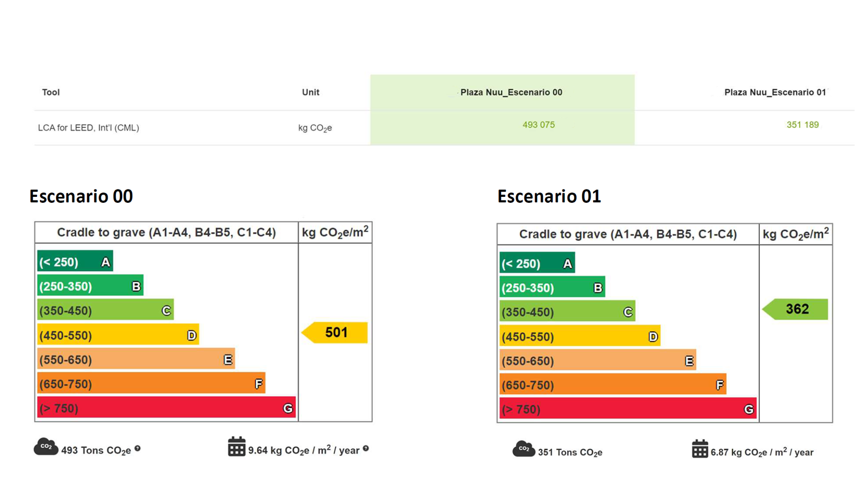
Task: Click the CO2 cloud icon beside 493 Tons
Action: click(x=46, y=447)
